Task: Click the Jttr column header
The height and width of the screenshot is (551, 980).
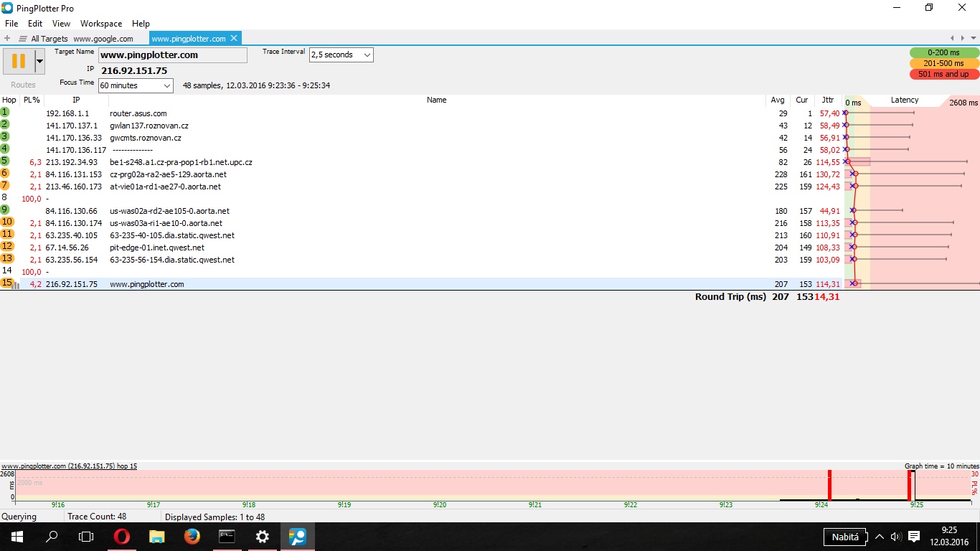Action: click(x=828, y=100)
